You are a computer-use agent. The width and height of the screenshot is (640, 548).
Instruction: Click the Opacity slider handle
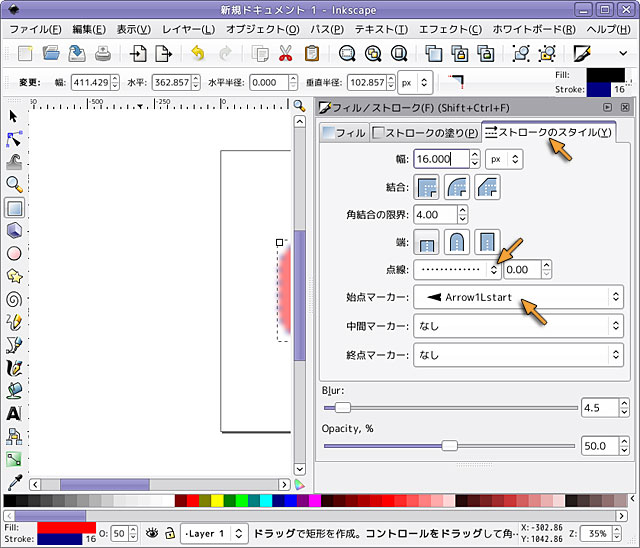click(449, 446)
